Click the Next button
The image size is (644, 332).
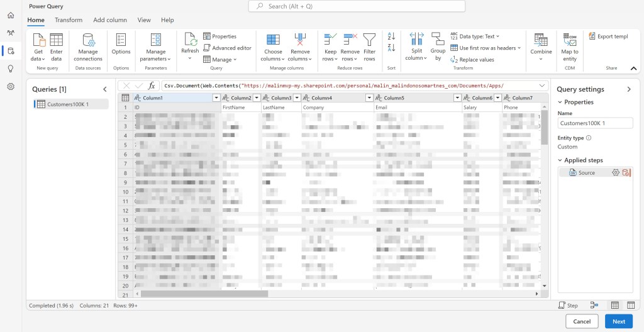coord(618,321)
